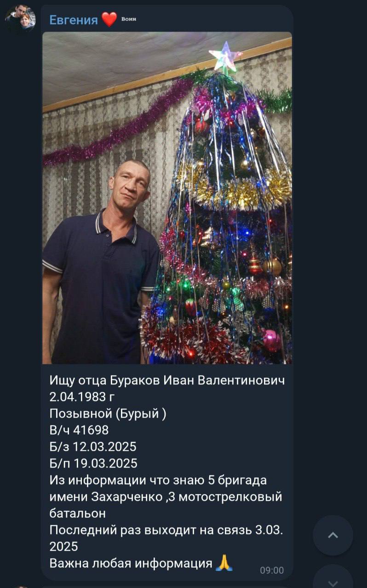Click the red heart emoji beside Евгения

[109, 20]
